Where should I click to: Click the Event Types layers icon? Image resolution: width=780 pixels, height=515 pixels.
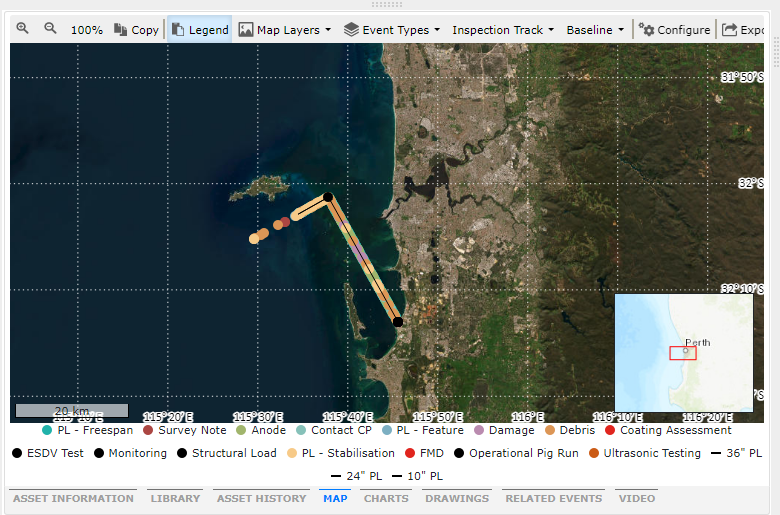tap(351, 30)
